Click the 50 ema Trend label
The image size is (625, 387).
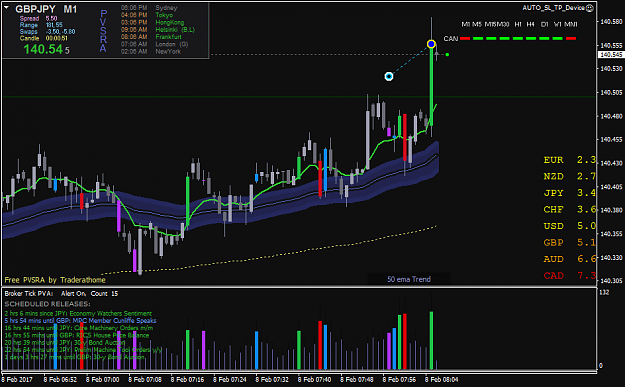pyautogui.click(x=409, y=279)
